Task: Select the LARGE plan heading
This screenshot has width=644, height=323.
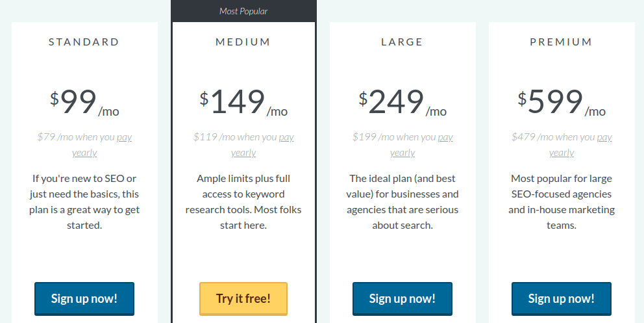Action: click(x=402, y=42)
